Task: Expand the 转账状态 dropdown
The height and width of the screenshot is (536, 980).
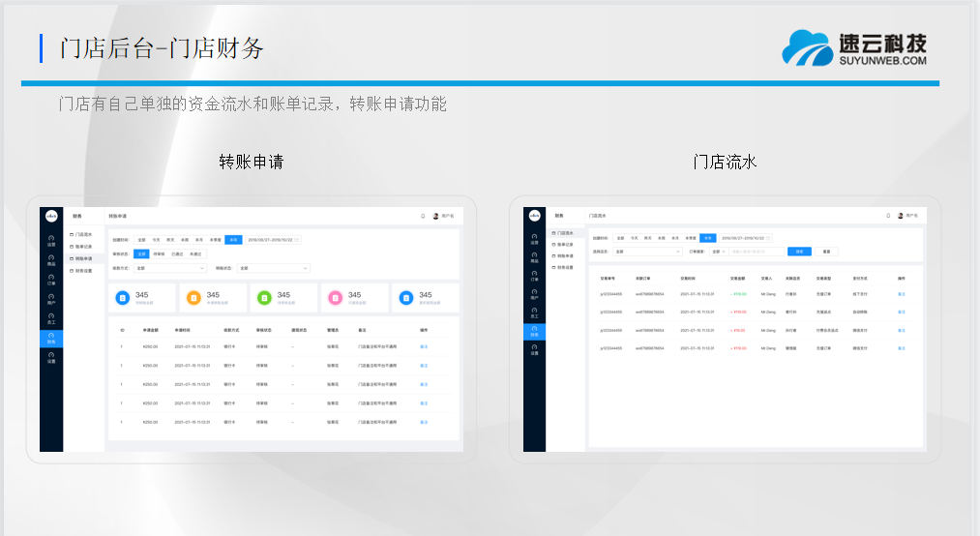Action: pos(274,268)
